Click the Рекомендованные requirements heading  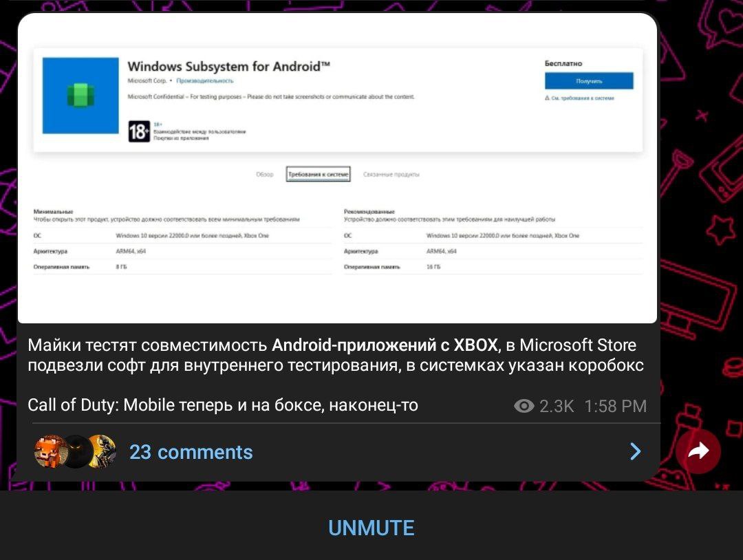click(x=369, y=211)
